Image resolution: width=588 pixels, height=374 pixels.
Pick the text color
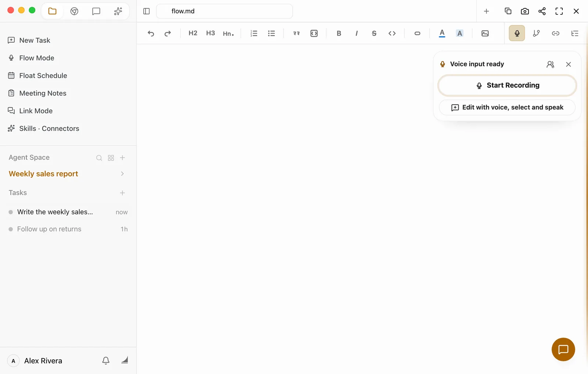442,33
